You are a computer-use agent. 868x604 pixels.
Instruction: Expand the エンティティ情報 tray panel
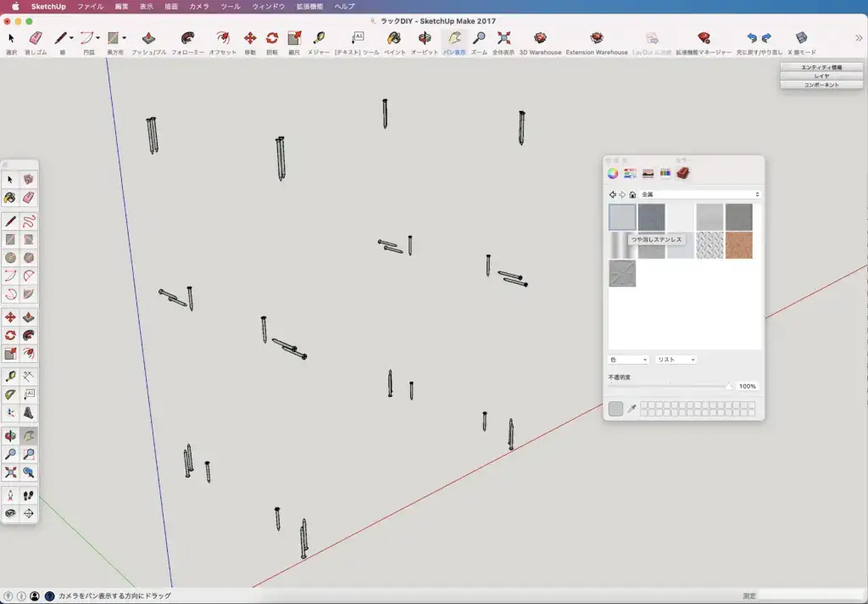tap(821, 67)
